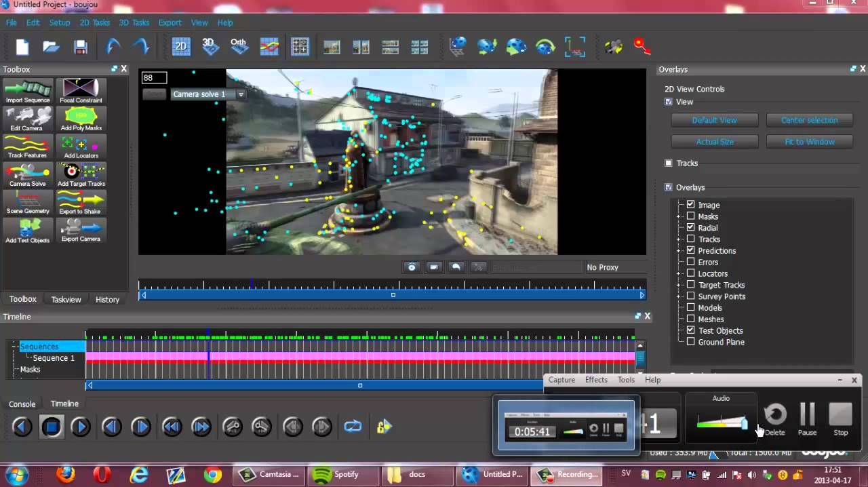Expand the Locators tree node
Screen dimensions: 868x487
pos(679,273)
